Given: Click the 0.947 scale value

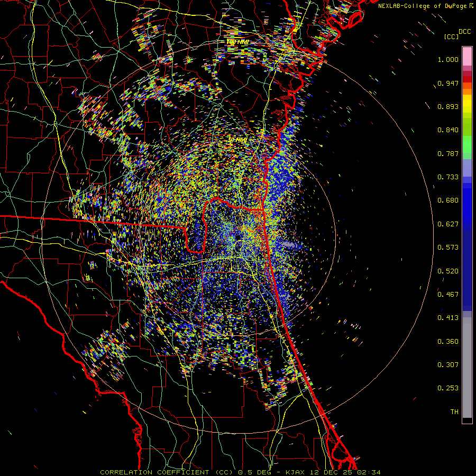Looking at the screenshot, I should pos(448,83).
